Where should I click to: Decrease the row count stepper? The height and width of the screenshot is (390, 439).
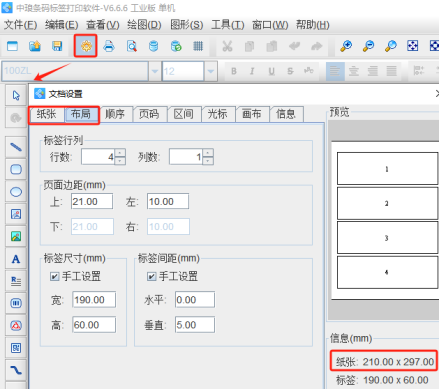(120, 161)
